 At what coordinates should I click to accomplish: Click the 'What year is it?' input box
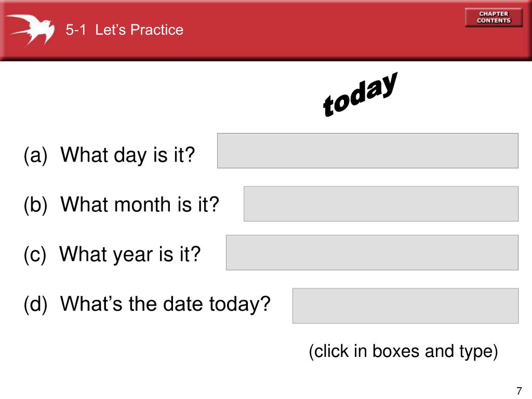coord(372,252)
